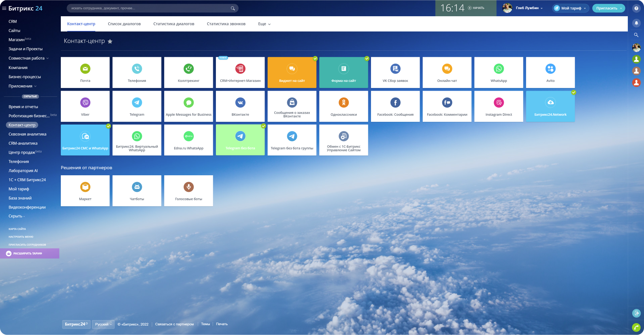Screen dimensions: 644x335
Task: Click the Связаться с партнером footer link
Action: click(174, 324)
